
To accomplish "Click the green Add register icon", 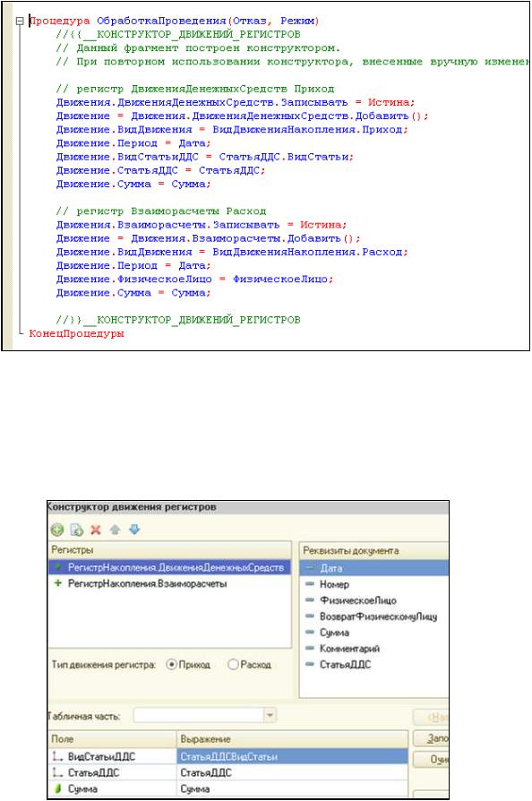I will coord(57,530).
